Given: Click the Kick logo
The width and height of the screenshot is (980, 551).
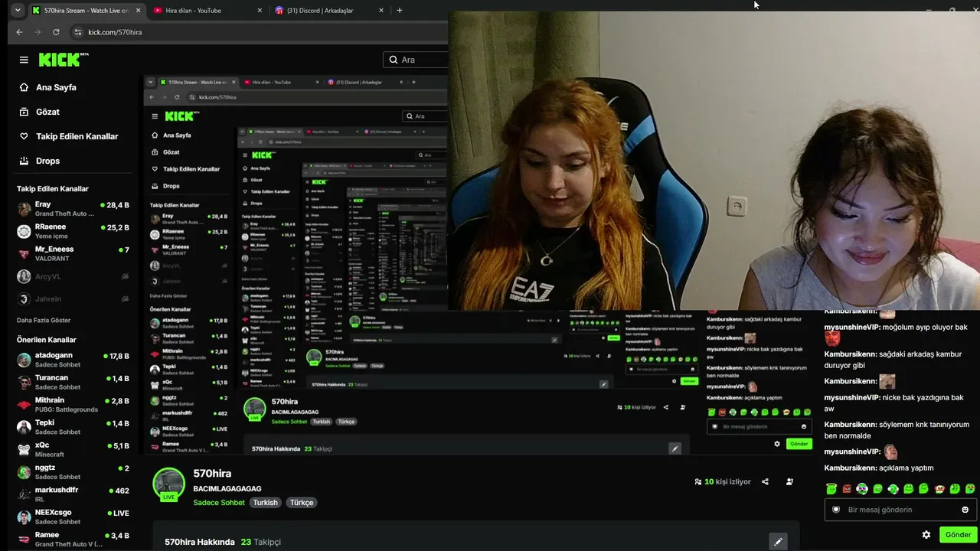Looking at the screenshot, I should 64,60.
